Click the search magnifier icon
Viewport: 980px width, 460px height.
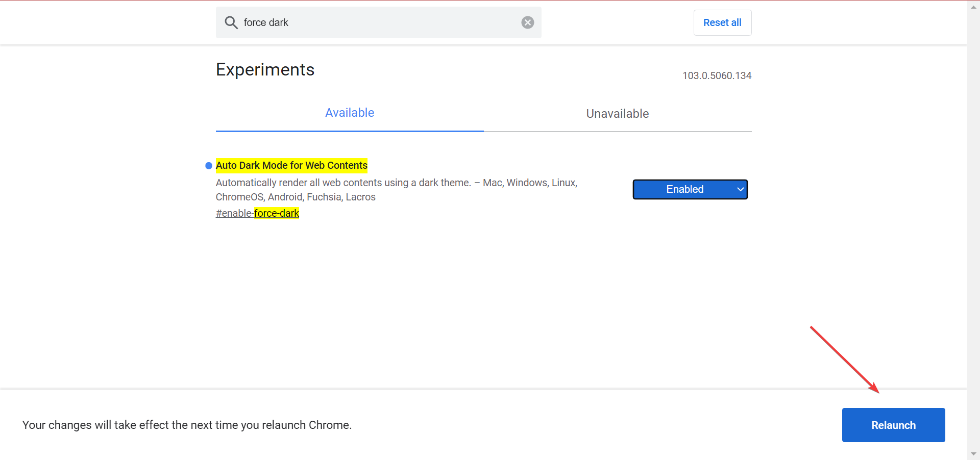pos(231,22)
